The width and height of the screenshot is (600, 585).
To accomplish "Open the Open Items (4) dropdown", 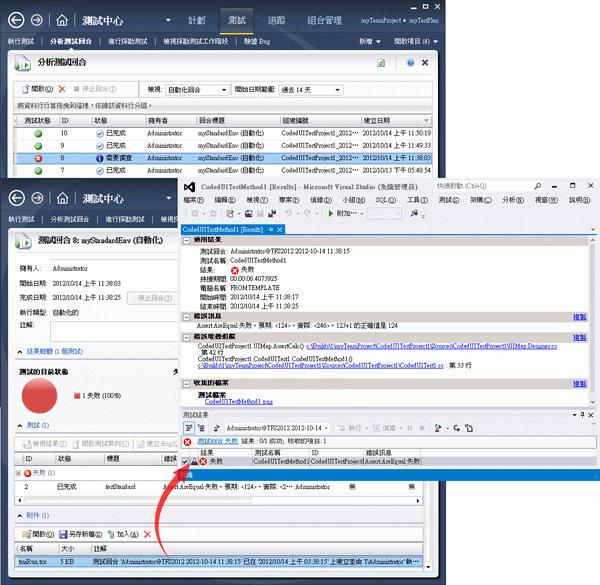I will (416, 41).
